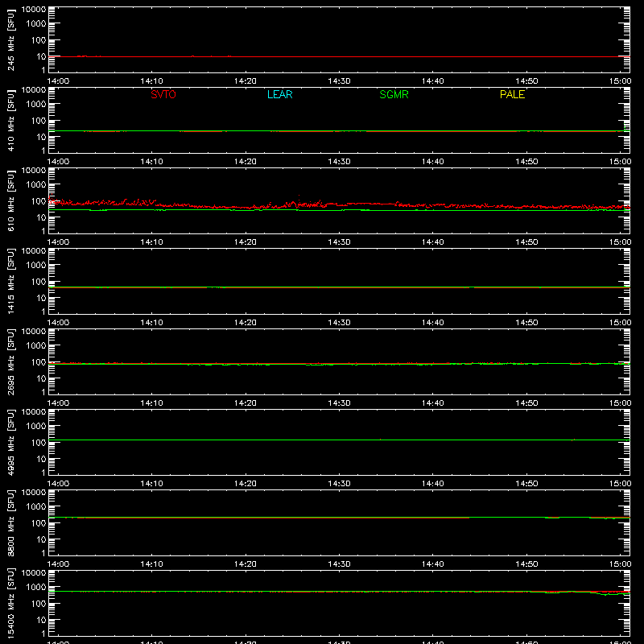Select the 245 MHz [SFU] axis title
Image resolution: width=644 pixels, height=644 pixels.
11,39
